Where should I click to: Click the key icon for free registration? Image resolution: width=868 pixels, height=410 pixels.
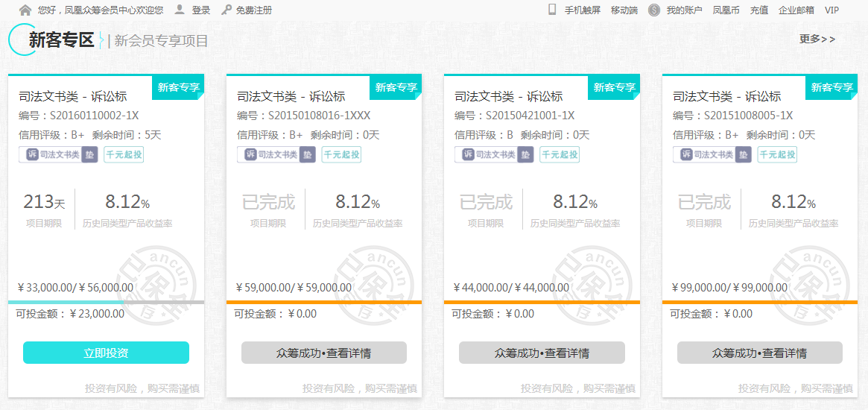point(226,10)
